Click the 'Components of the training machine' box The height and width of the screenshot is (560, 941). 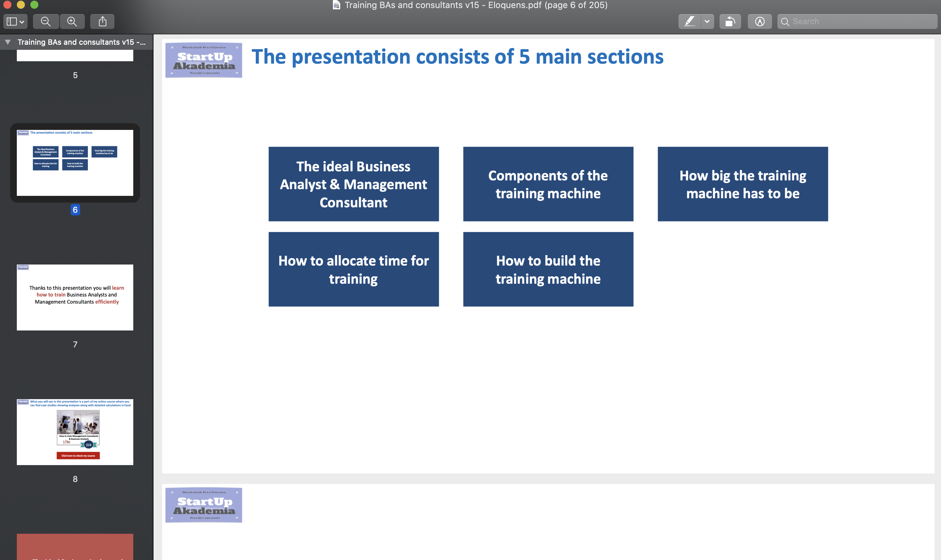548,184
